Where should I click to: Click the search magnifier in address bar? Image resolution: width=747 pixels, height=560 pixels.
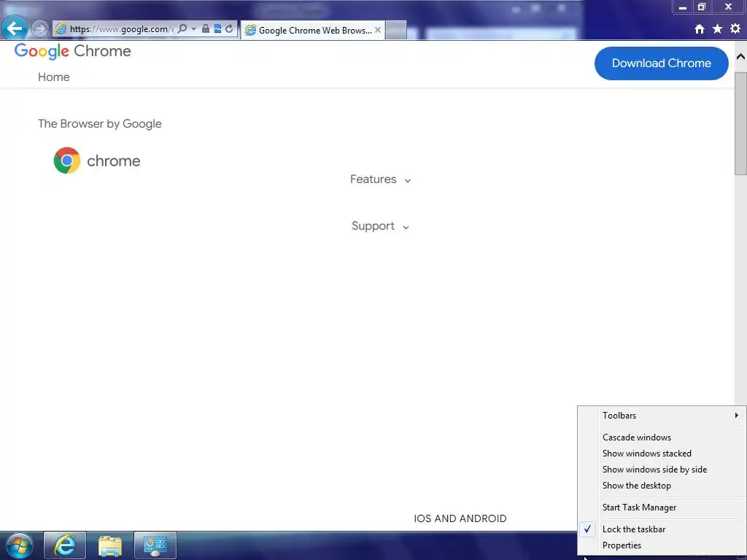click(182, 29)
